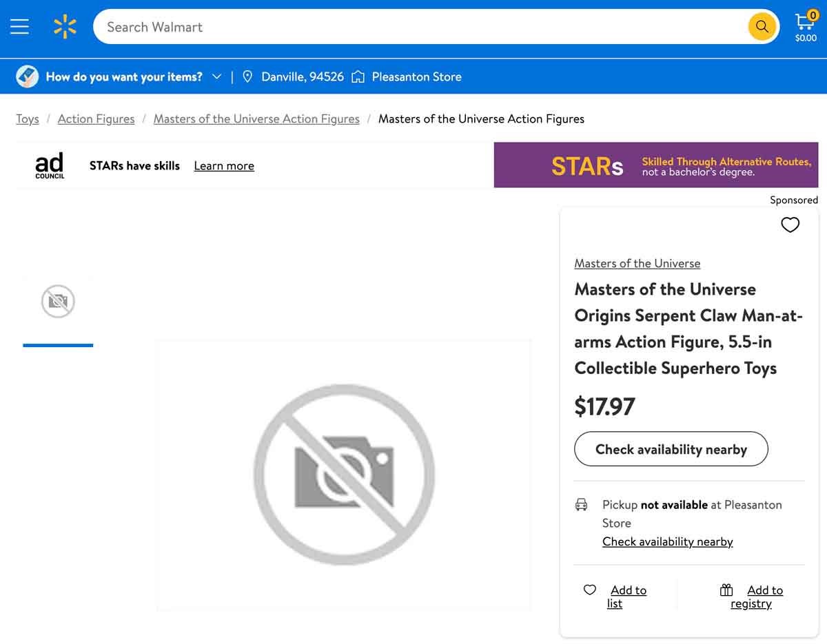Open the hamburger navigation menu

tap(19, 26)
